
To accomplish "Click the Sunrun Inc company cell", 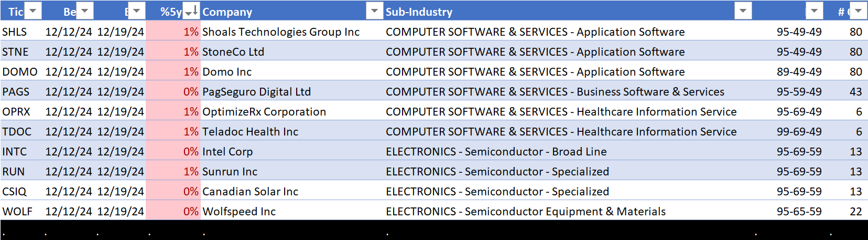I will point(230,171).
